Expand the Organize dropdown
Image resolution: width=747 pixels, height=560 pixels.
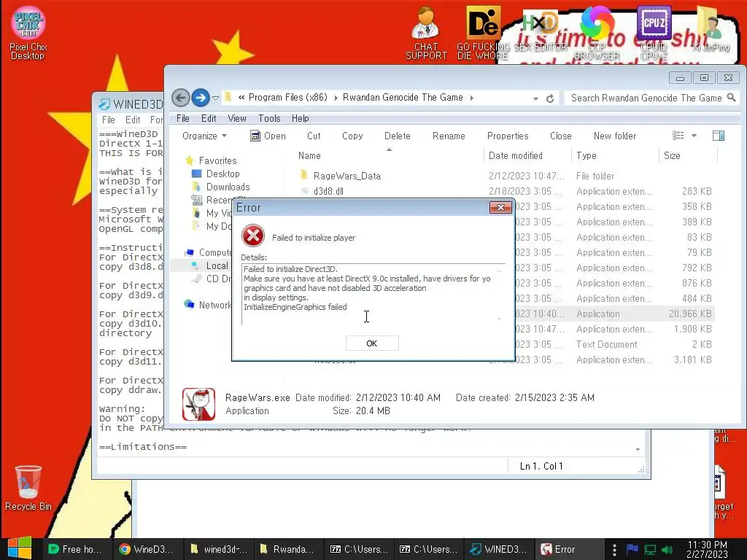point(204,136)
